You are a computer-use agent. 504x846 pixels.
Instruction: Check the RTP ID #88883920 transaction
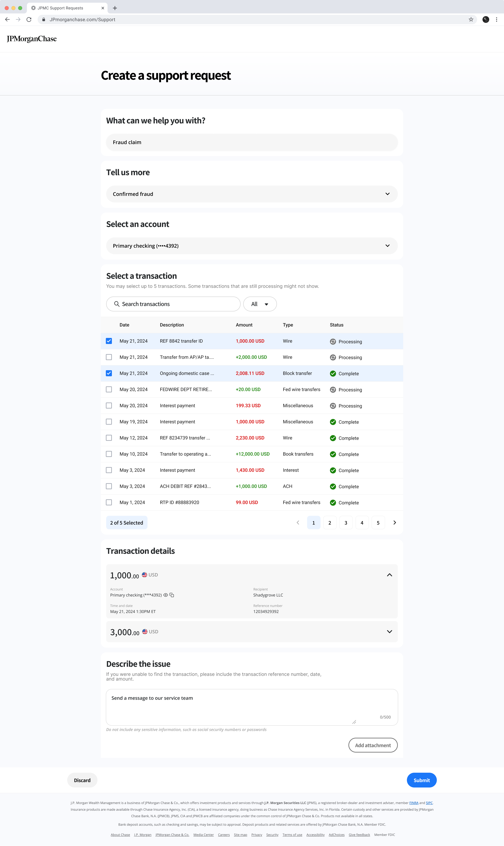coord(109,502)
